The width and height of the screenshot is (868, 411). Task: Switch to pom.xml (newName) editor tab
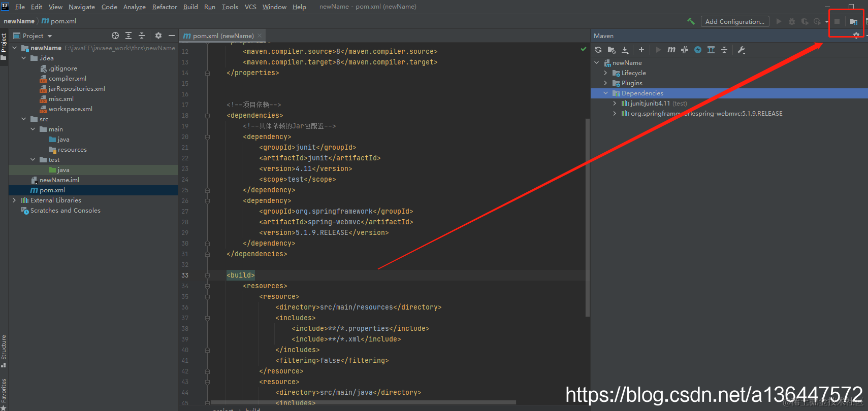(x=222, y=36)
